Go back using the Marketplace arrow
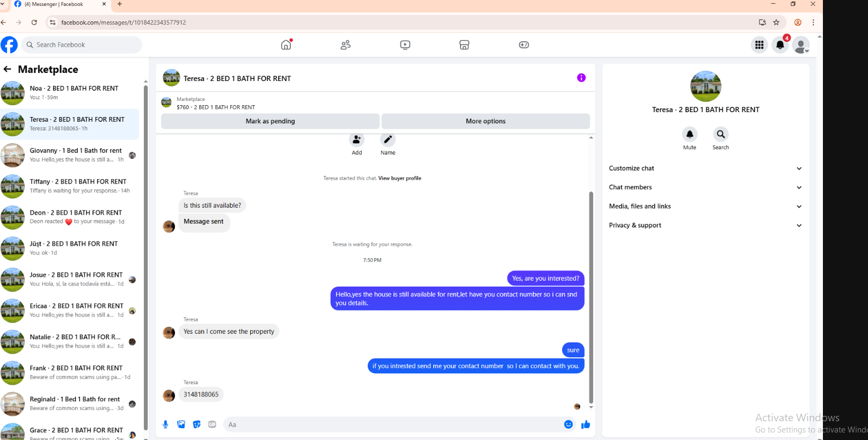 point(7,69)
